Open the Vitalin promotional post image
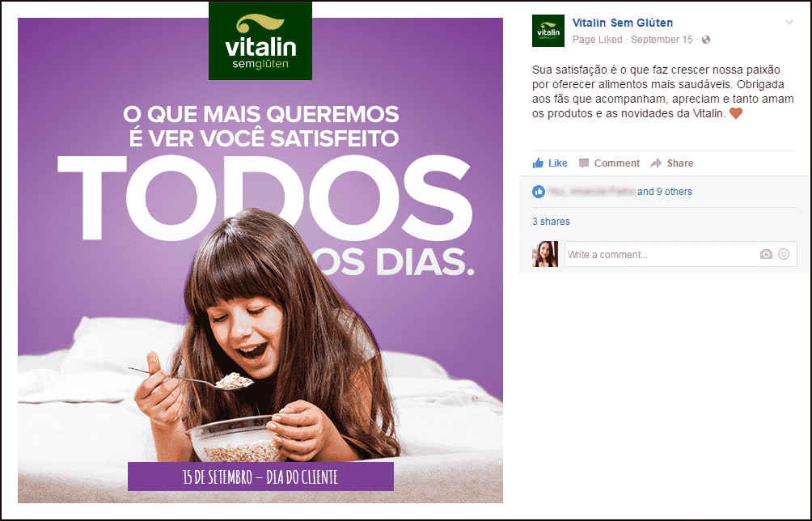Screen dimensions: 812x521 tap(260, 260)
